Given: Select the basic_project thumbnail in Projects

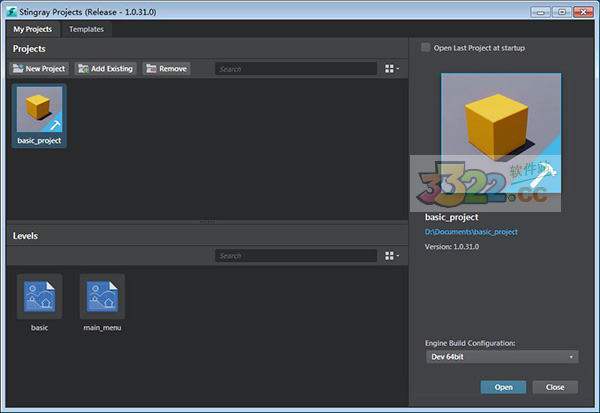Looking at the screenshot, I should (39, 116).
